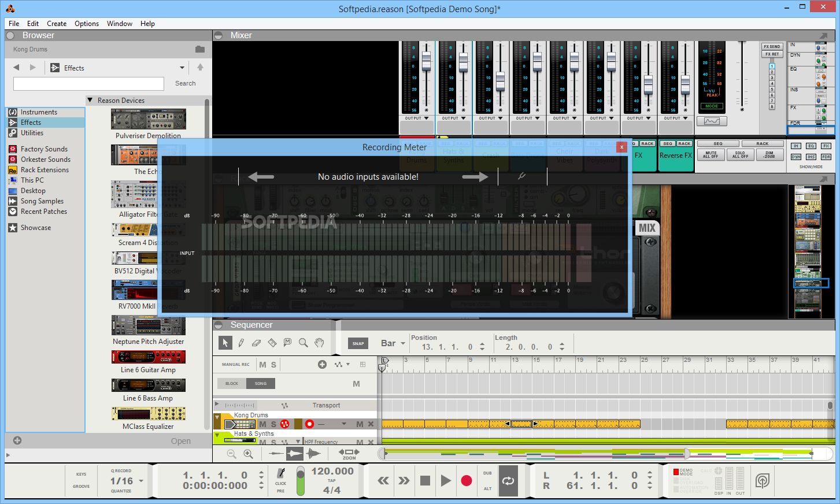Select the large waveform zoom mode
The image size is (840, 504).
pos(313,454)
